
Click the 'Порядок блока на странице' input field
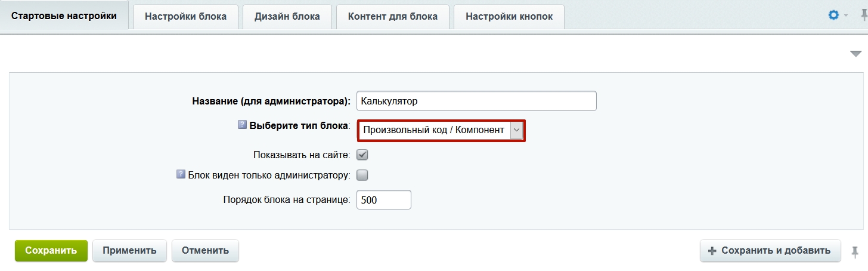(x=383, y=200)
